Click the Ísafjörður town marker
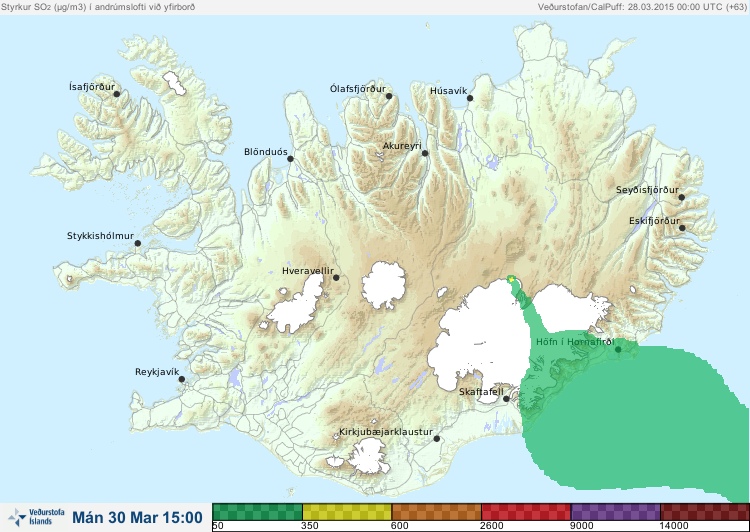The width and height of the screenshot is (750, 532). pos(116,94)
